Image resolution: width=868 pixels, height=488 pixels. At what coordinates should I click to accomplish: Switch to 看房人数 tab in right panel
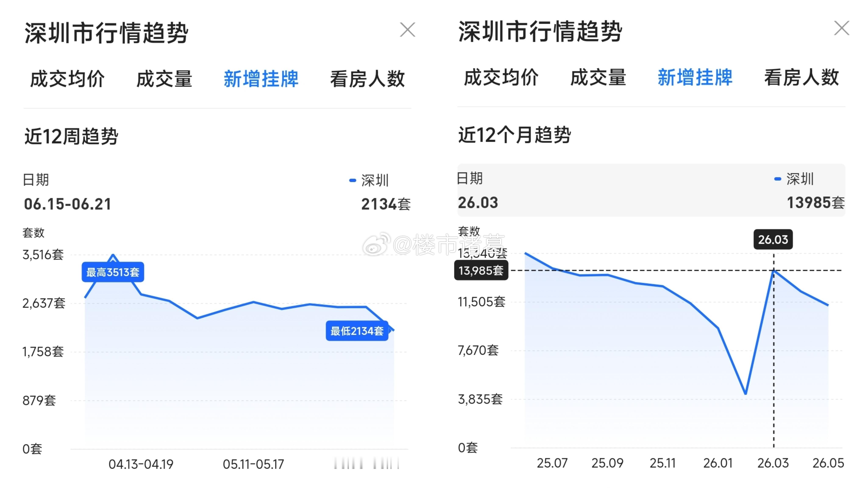tap(801, 78)
